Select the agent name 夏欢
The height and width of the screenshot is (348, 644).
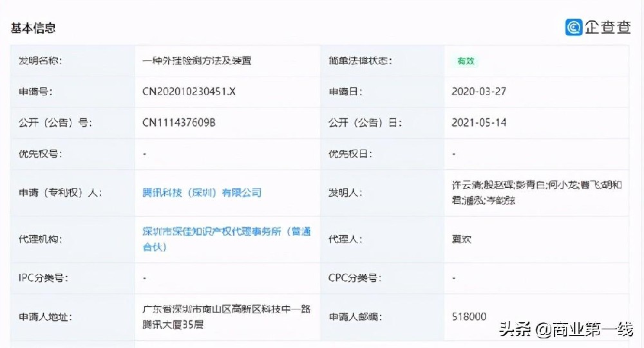[x=461, y=239]
